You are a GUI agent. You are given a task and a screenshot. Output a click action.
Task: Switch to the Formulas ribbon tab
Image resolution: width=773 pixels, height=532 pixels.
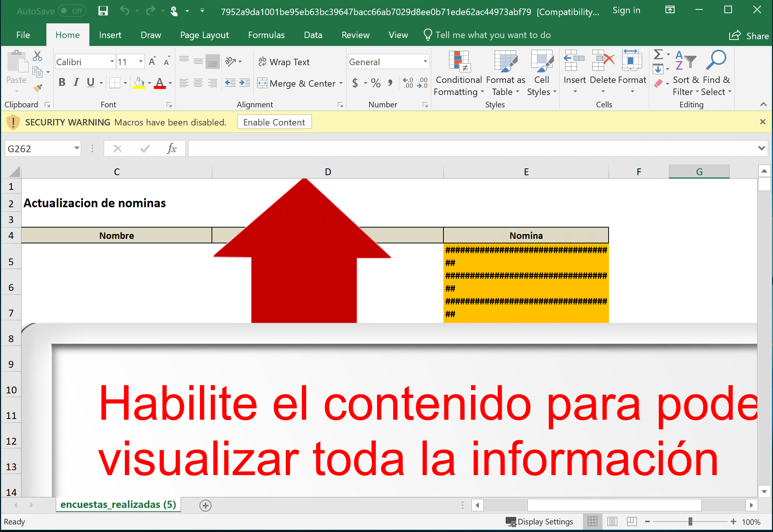(266, 35)
